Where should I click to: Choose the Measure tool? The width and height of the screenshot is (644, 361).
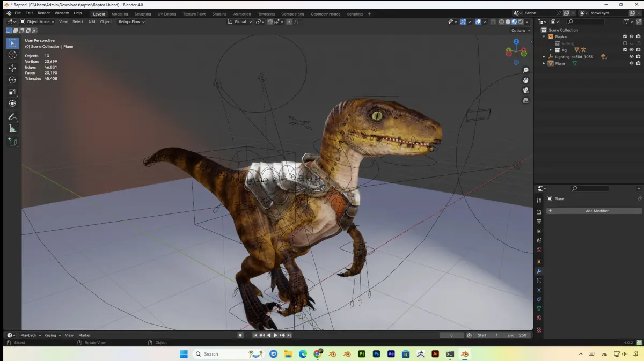click(12, 129)
